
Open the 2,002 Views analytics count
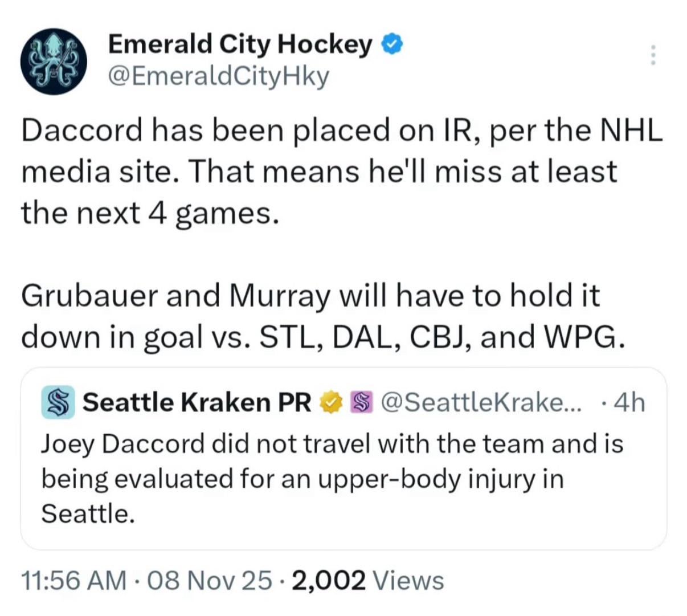367,580
